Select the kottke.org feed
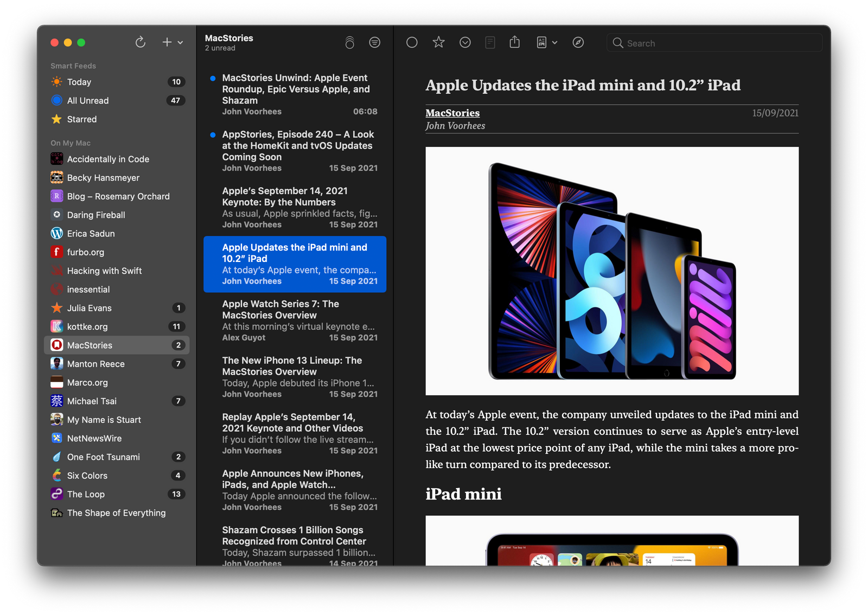This screenshot has width=868, height=615. pyautogui.click(x=87, y=327)
